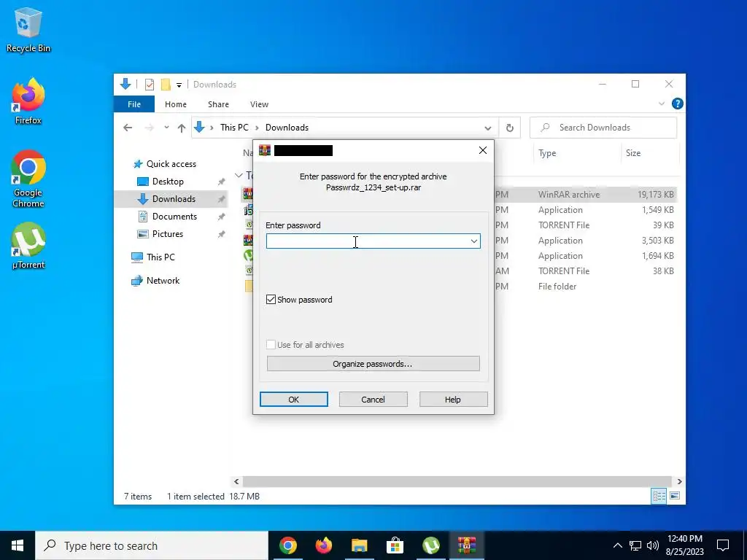
Task: Collapse the Today file group
Action: coord(239,175)
